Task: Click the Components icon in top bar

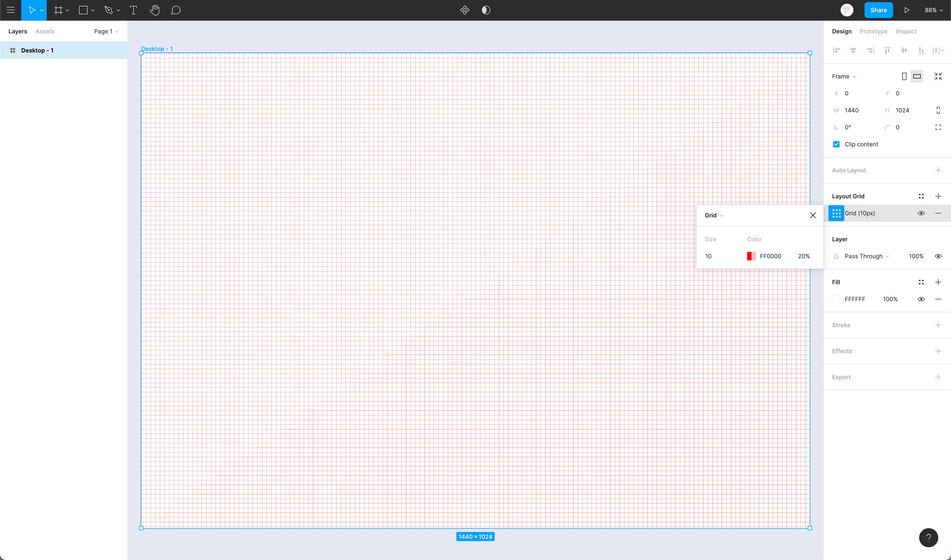Action: [465, 10]
